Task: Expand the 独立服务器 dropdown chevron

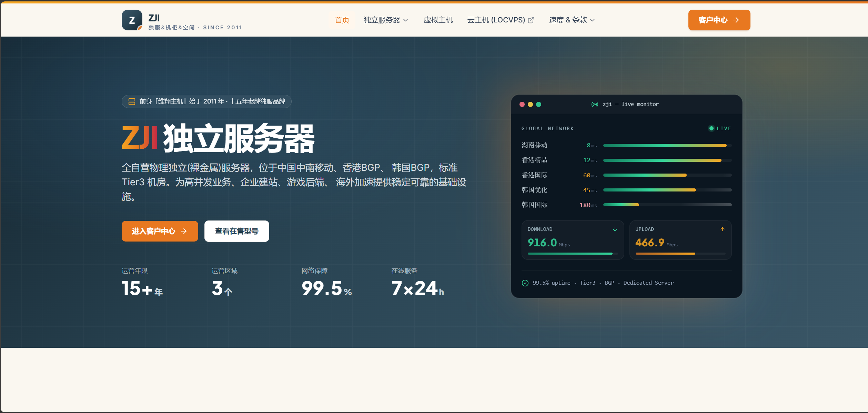Action: 406,20
